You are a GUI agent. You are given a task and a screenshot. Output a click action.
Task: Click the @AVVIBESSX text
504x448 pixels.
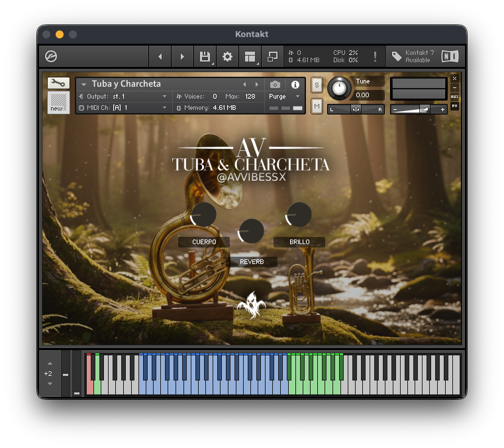tap(252, 177)
